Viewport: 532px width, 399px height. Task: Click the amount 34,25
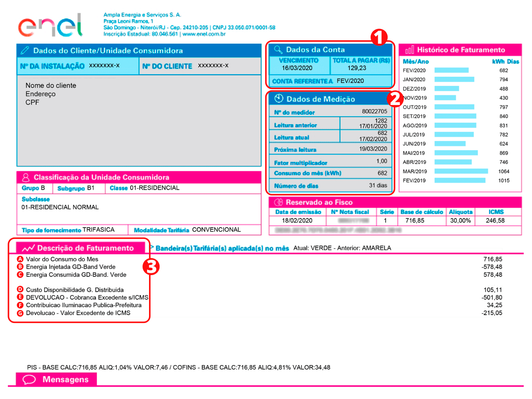pos(494,305)
